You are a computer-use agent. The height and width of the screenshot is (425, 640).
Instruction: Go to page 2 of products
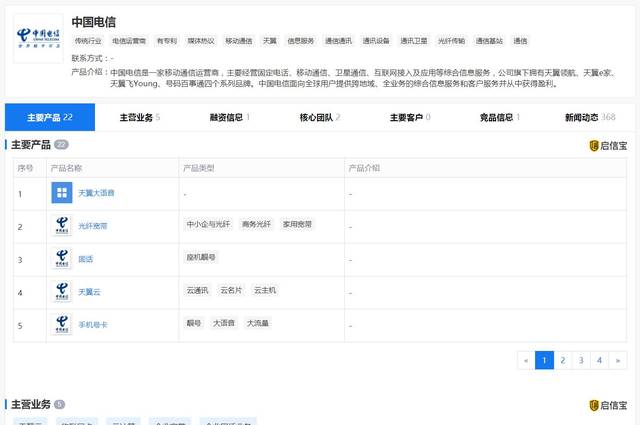click(562, 360)
